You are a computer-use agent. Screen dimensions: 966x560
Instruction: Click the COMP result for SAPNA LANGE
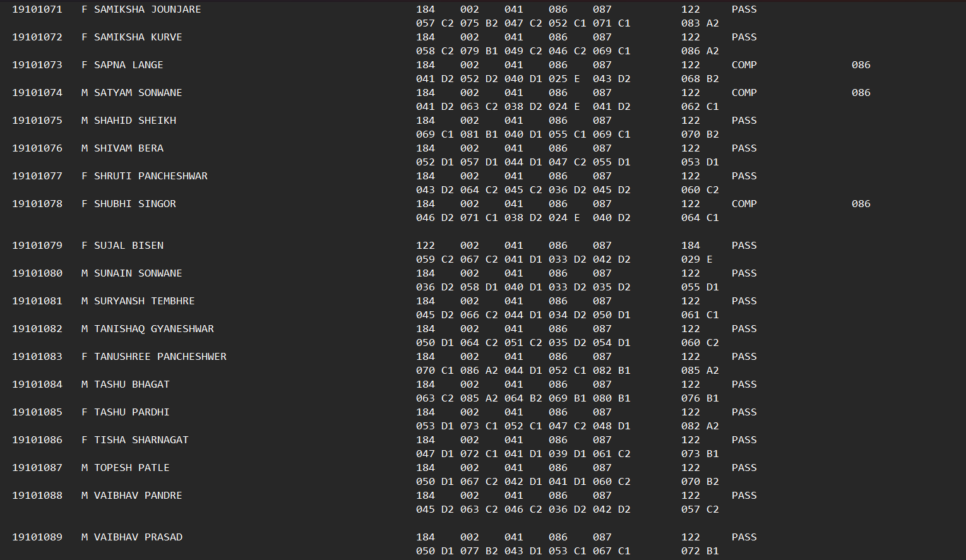tap(744, 65)
